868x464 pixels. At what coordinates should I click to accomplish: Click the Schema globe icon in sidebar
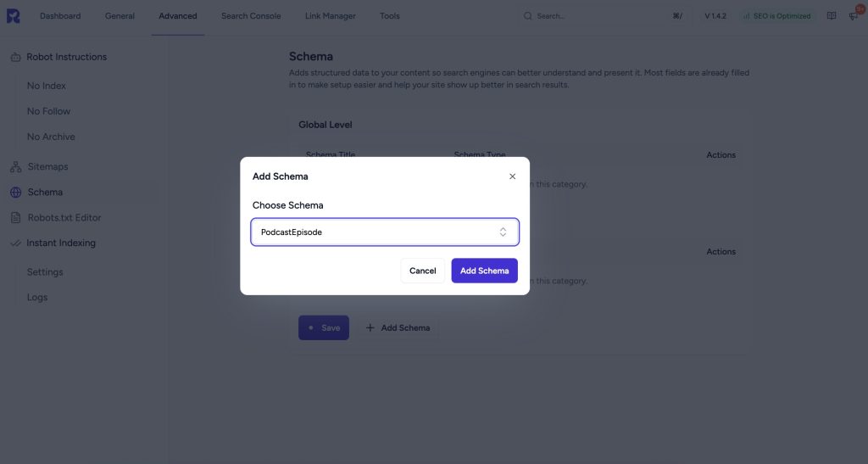click(x=15, y=193)
